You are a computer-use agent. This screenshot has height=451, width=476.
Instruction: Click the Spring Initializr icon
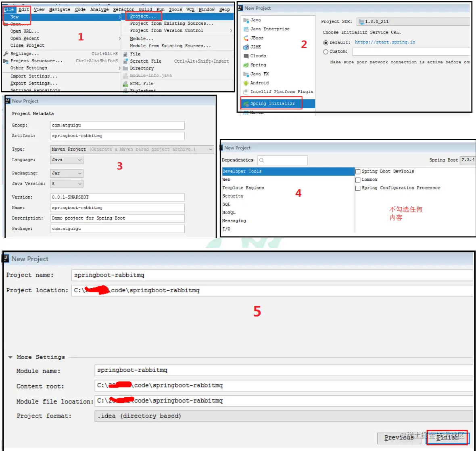[x=246, y=104]
